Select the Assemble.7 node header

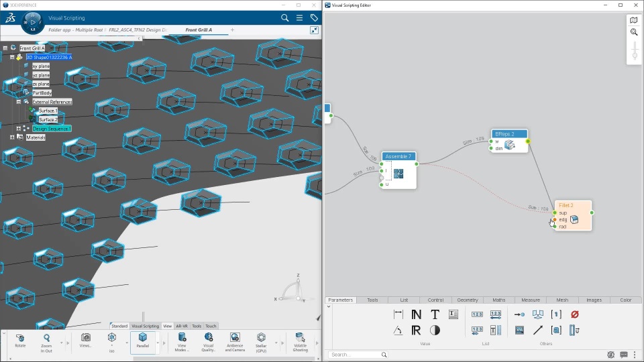coord(398,156)
